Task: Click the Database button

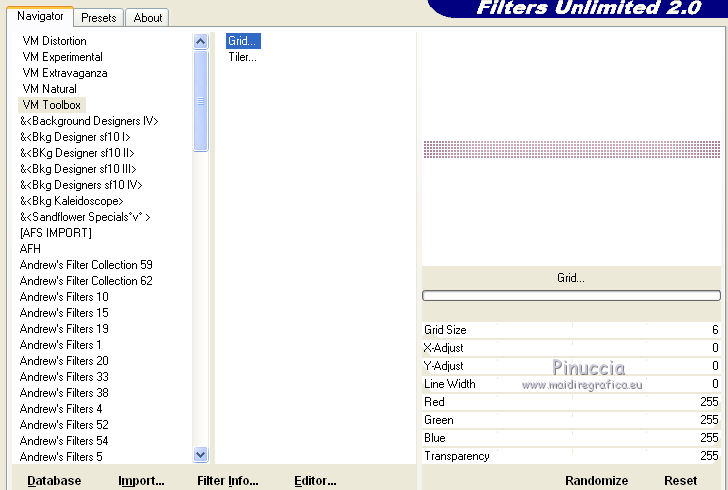Action: [54, 481]
